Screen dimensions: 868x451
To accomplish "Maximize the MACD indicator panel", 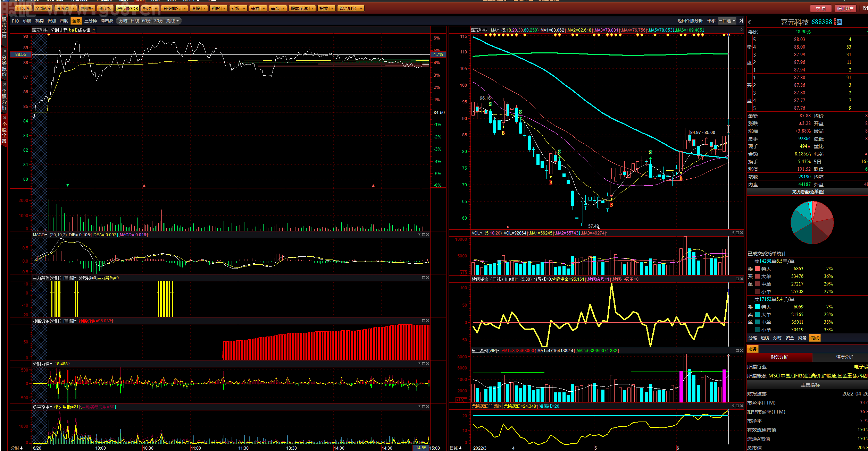I will coord(424,235).
